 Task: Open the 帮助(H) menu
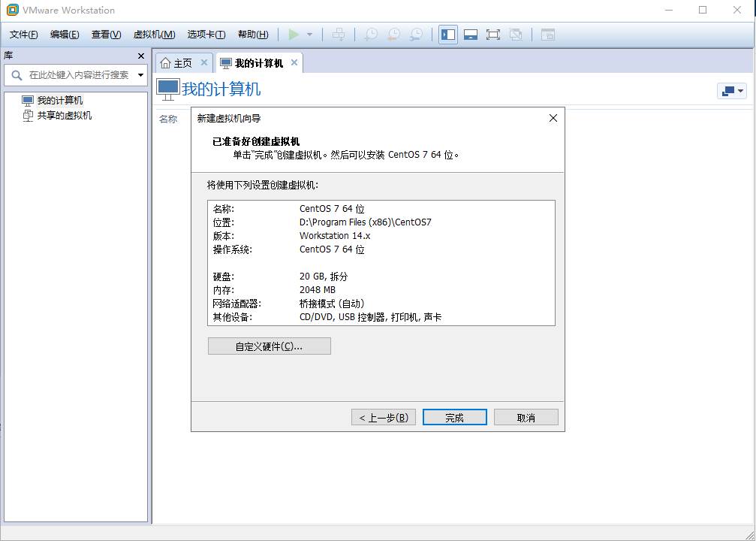pyautogui.click(x=253, y=35)
